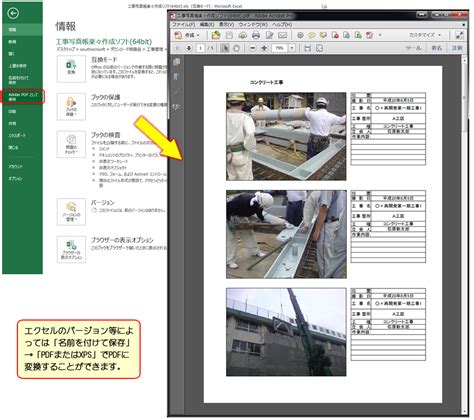Click the ブラウザーの表示オプション button
The width and height of the screenshot is (474, 420).
tap(71, 250)
